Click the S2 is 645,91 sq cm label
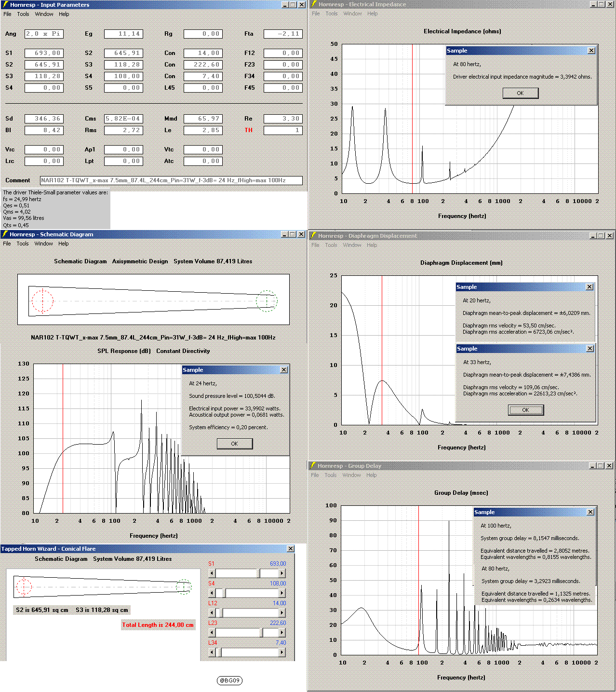The height and width of the screenshot is (692, 616). click(x=42, y=610)
